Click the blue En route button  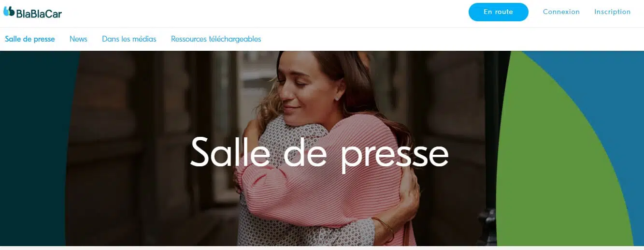[x=498, y=12]
